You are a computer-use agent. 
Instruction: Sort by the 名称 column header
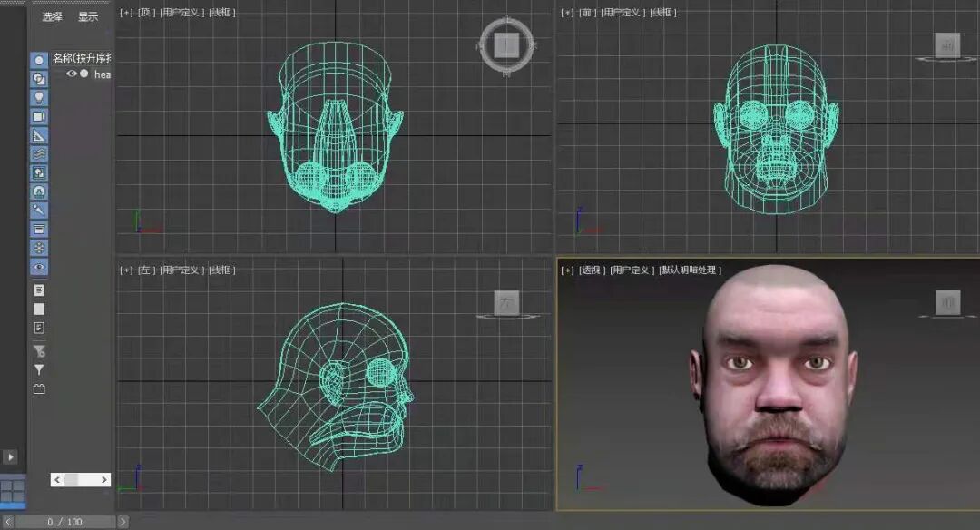[x=82, y=58]
